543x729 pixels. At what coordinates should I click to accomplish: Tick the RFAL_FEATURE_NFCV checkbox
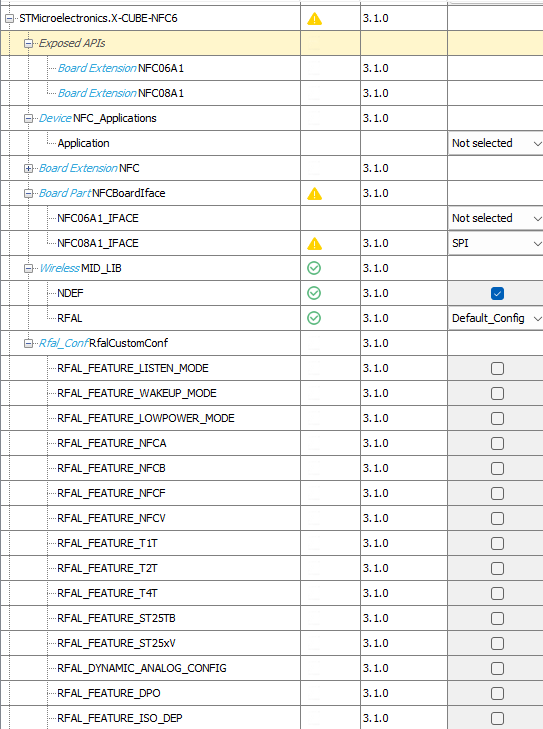pyautogui.click(x=497, y=518)
